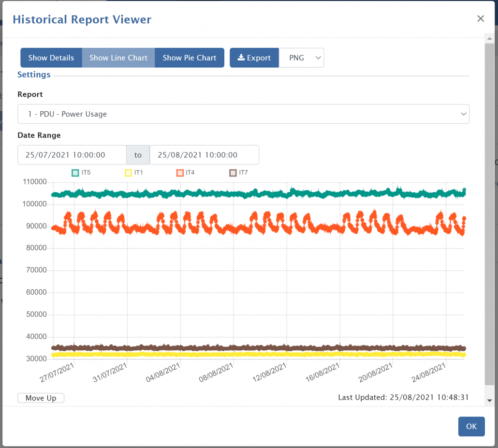Toggle the IT1 yellow legend swatch
498x448 pixels.
(129, 173)
